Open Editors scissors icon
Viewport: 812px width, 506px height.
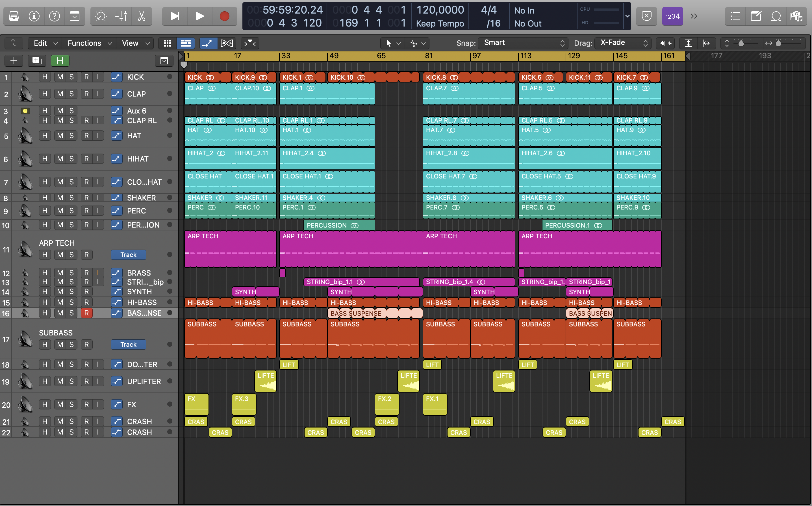pyautogui.click(x=142, y=16)
